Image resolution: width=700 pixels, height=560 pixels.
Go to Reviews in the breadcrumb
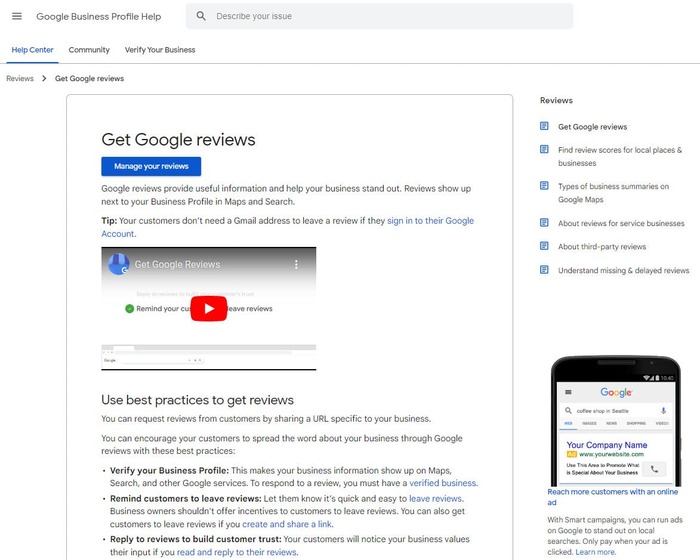coord(20,78)
